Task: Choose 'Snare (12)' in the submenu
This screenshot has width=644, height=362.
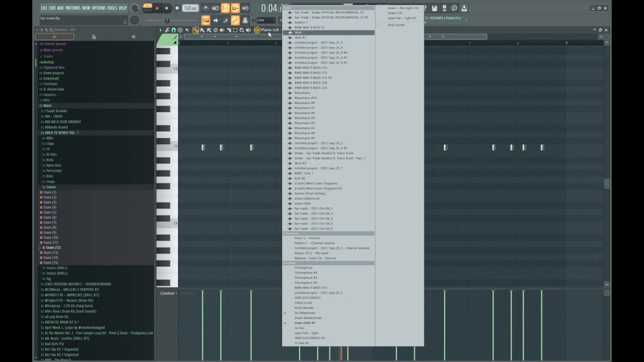Action: tap(395, 13)
